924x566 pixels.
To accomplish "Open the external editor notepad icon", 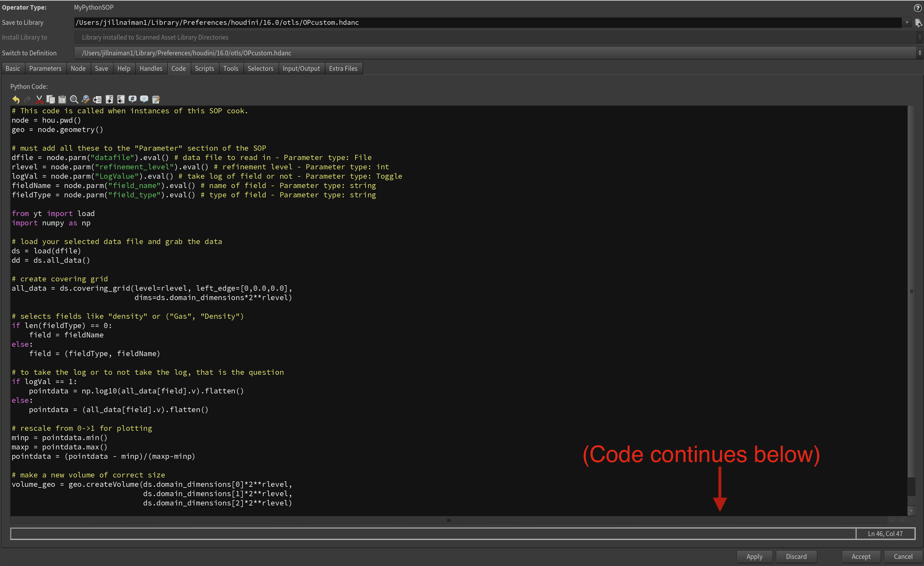I will tap(156, 99).
